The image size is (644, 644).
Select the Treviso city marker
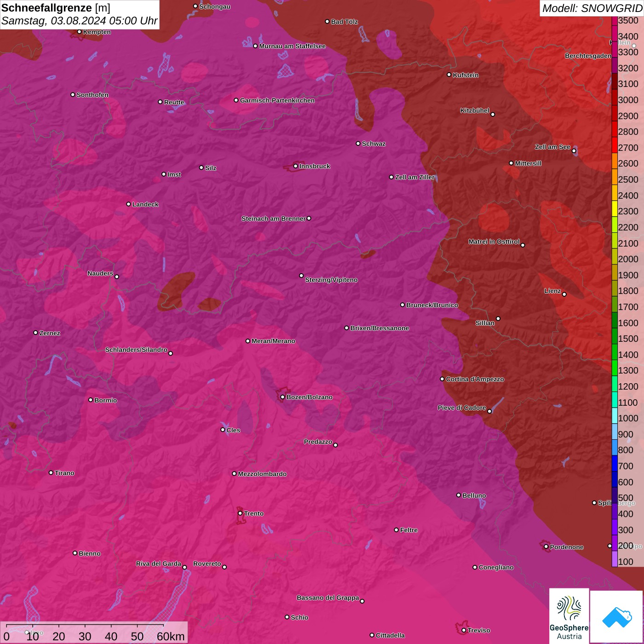click(464, 630)
